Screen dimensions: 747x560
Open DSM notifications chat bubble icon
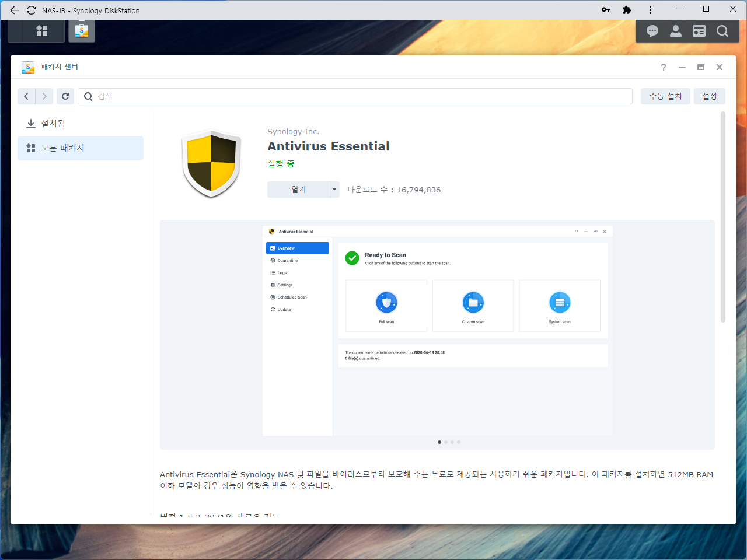(652, 31)
